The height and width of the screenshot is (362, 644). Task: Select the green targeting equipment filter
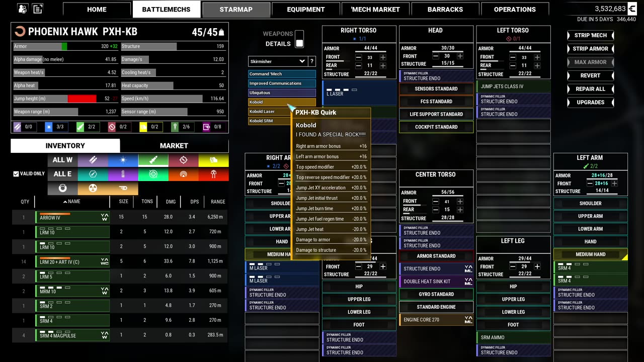tap(153, 174)
